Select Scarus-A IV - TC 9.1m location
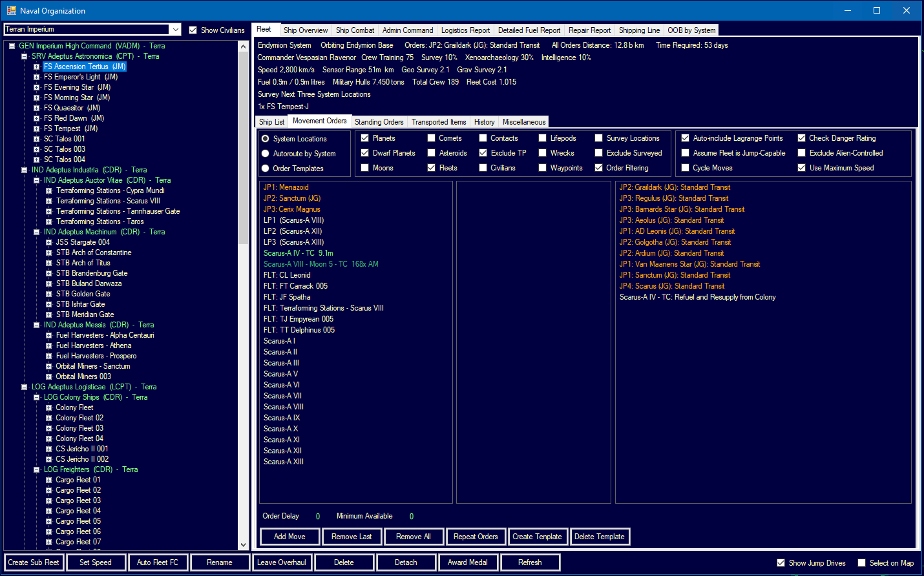Screen dimensions: 924x576 click(299, 253)
